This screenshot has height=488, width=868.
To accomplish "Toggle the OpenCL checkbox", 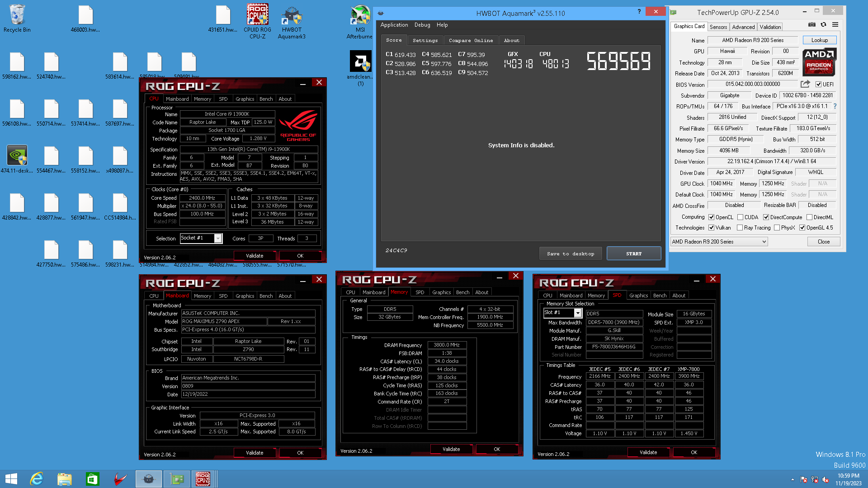I will pyautogui.click(x=711, y=217).
